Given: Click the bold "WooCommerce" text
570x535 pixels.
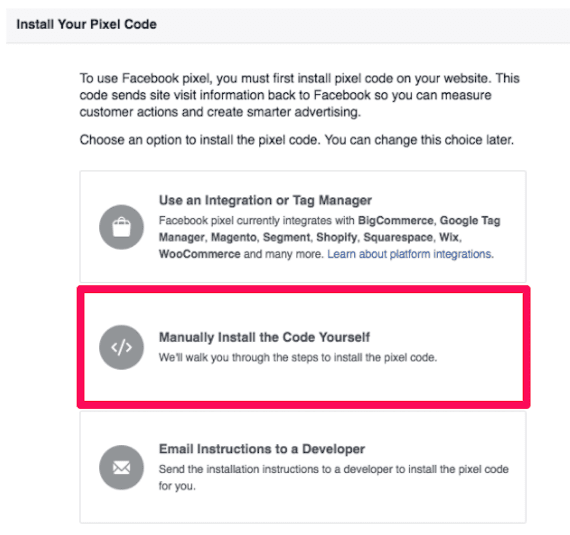Looking at the screenshot, I should [x=200, y=254].
